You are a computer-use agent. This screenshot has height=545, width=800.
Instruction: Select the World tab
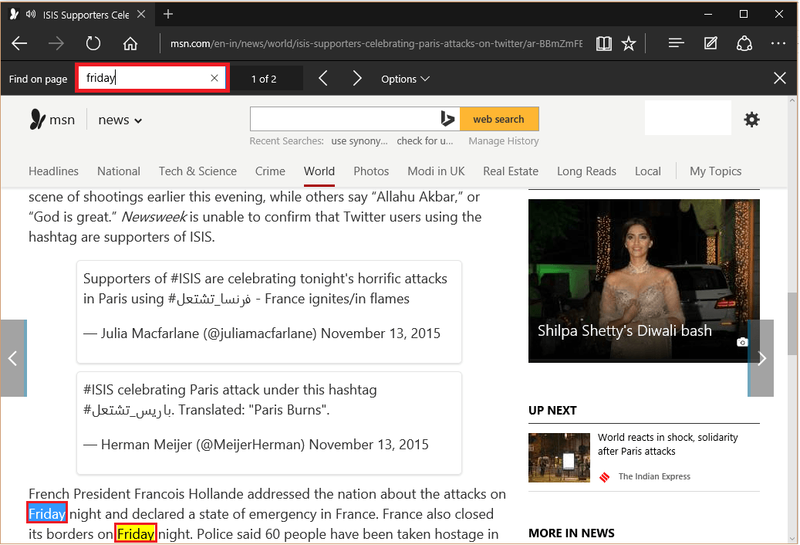pyautogui.click(x=319, y=171)
